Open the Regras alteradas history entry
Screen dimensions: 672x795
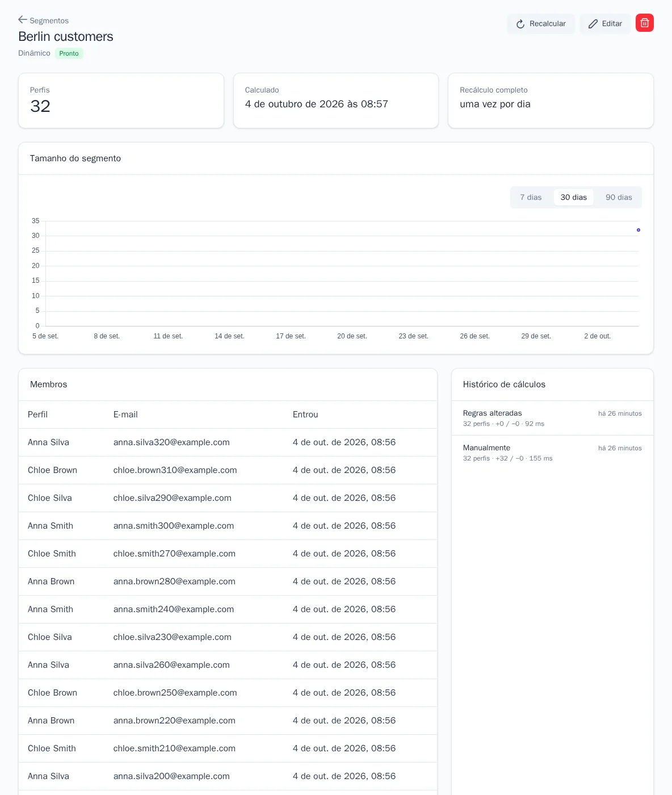coord(552,418)
